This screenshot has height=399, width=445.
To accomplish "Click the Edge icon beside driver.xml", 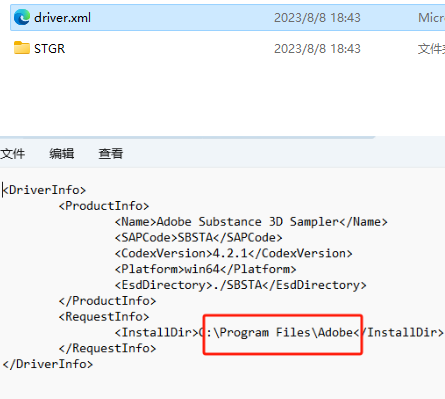I will click(22, 17).
